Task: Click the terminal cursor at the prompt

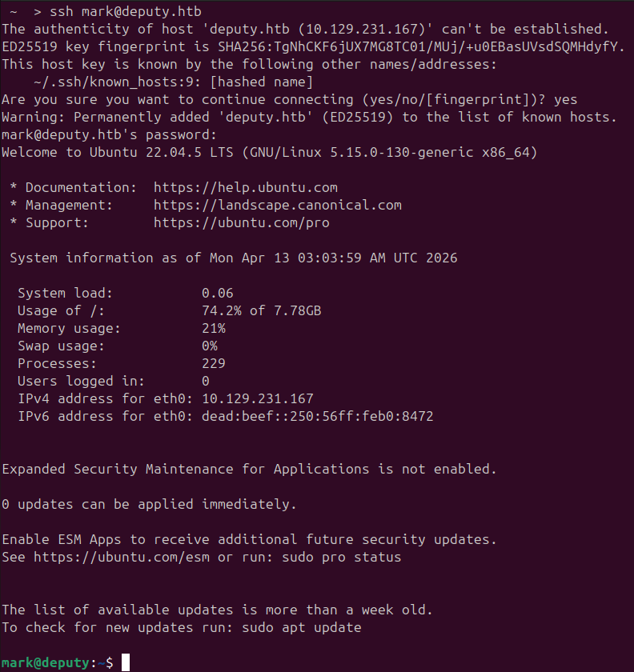Action: click(125, 662)
